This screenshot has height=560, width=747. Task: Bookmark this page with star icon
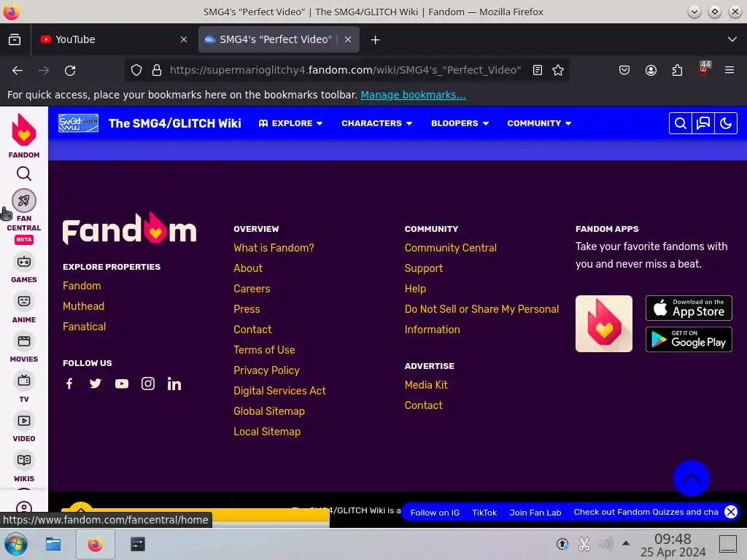point(558,70)
